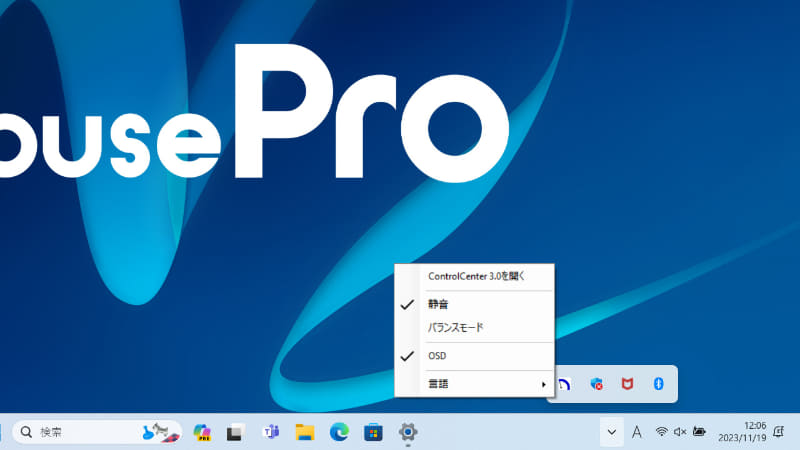
Task: Toggle the OSD checkmark option
Action: [474, 356]
